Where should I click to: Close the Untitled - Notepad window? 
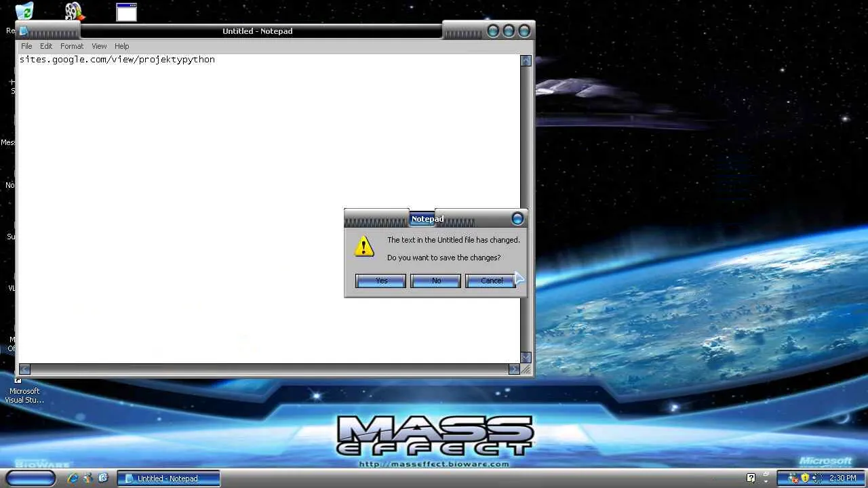click(524, 30)
